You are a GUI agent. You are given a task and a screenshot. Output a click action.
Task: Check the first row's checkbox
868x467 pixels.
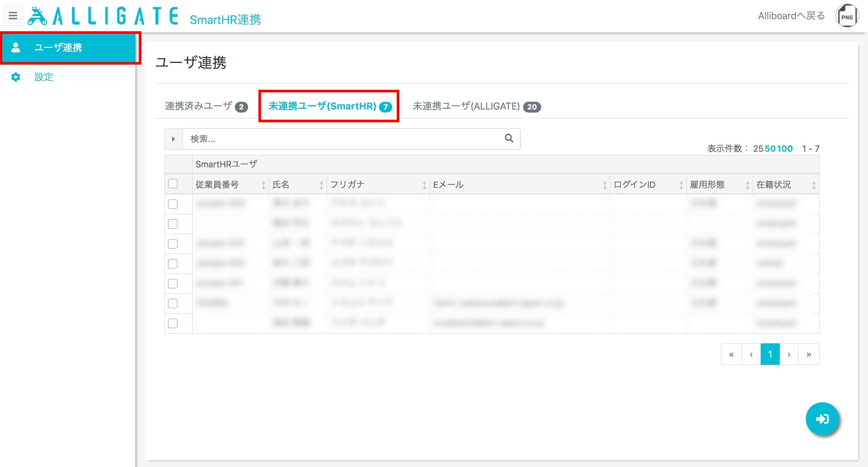coord(173,204)
